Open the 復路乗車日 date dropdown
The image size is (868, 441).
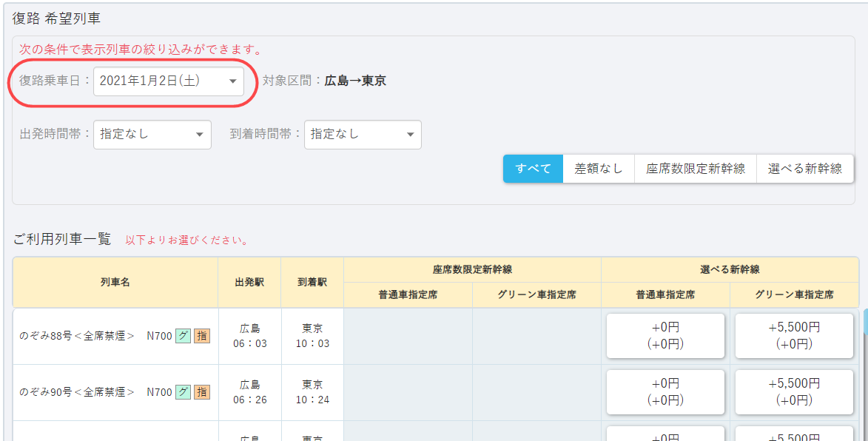point(168,81)
